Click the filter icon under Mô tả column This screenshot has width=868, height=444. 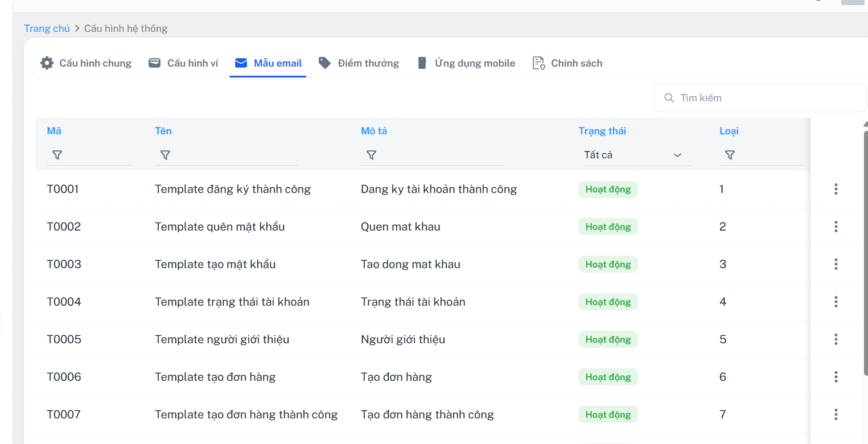point(371,155)
